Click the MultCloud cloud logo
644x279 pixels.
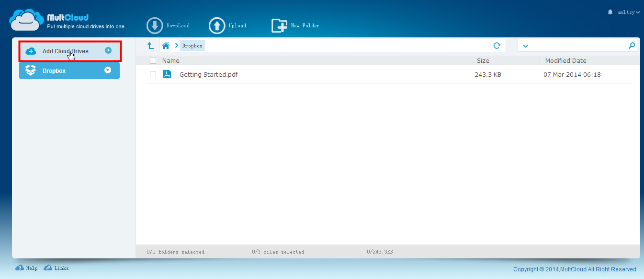pyautogui.click(x=26, y=20)
